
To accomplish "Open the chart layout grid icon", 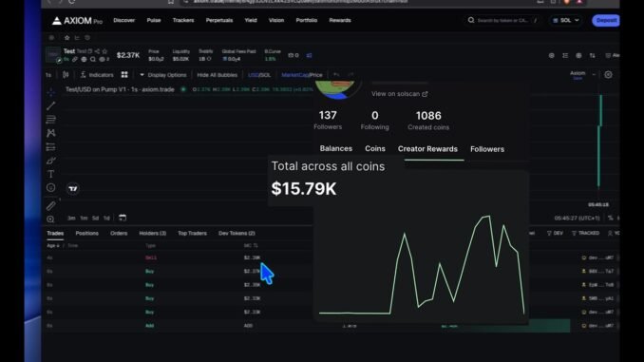I will coord(124,74).
